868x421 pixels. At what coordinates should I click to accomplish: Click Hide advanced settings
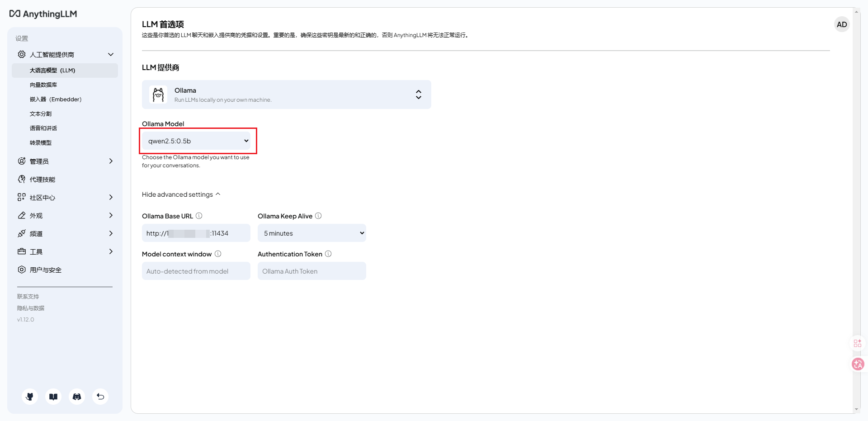click(x=181, y=194)
